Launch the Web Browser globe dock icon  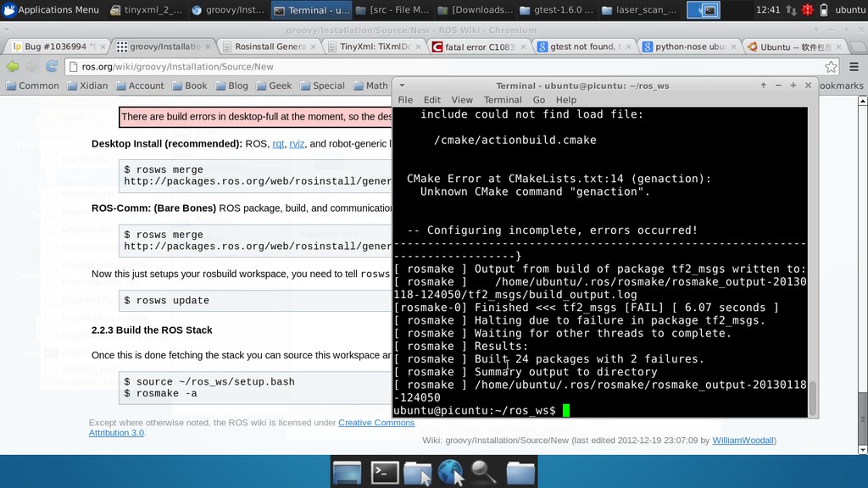(x=451, y=473)
